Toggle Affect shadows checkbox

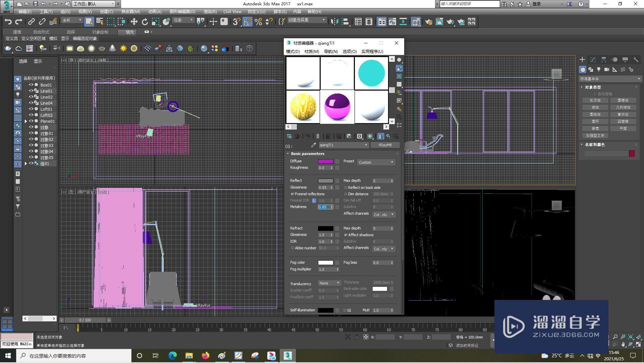[x=346, y=235]
